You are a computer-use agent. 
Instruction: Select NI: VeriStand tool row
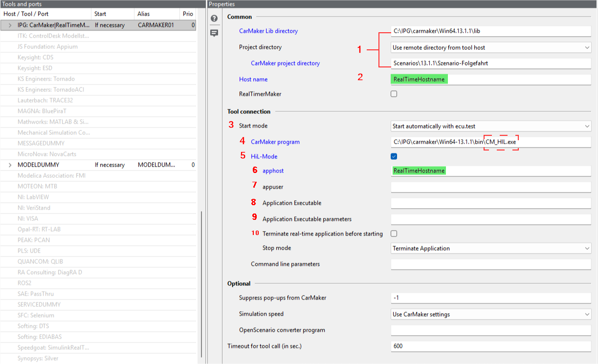pos(98,208)
